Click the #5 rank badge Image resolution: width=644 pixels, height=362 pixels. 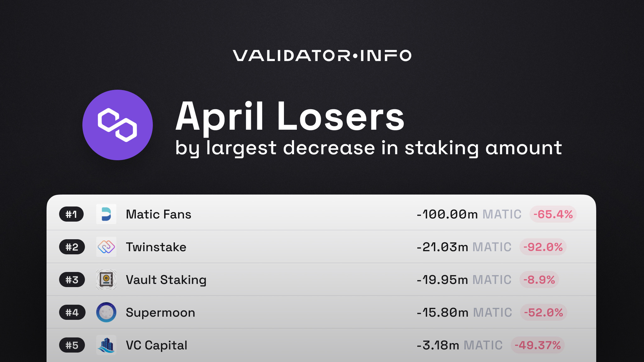[x=72, y=345]
